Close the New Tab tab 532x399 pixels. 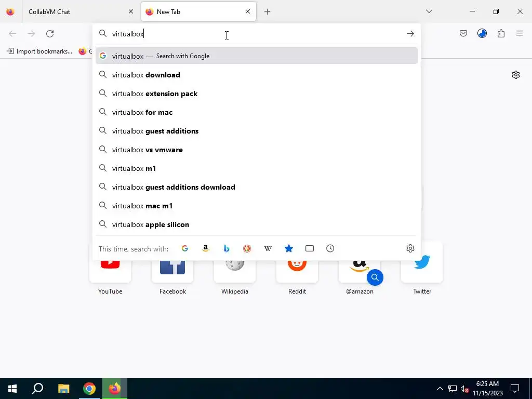click(248, 11)
